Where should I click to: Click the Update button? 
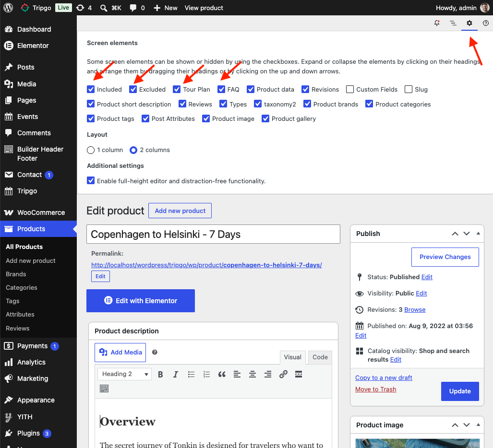(460, 391)
